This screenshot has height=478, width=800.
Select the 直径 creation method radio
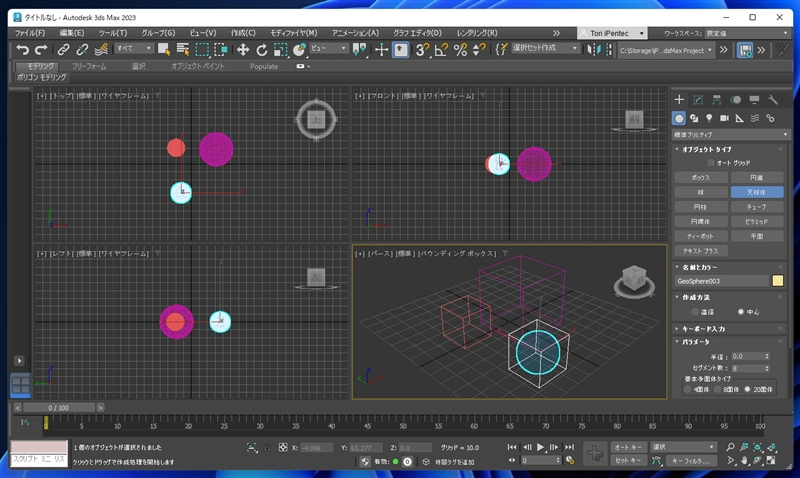coord(694,312)
